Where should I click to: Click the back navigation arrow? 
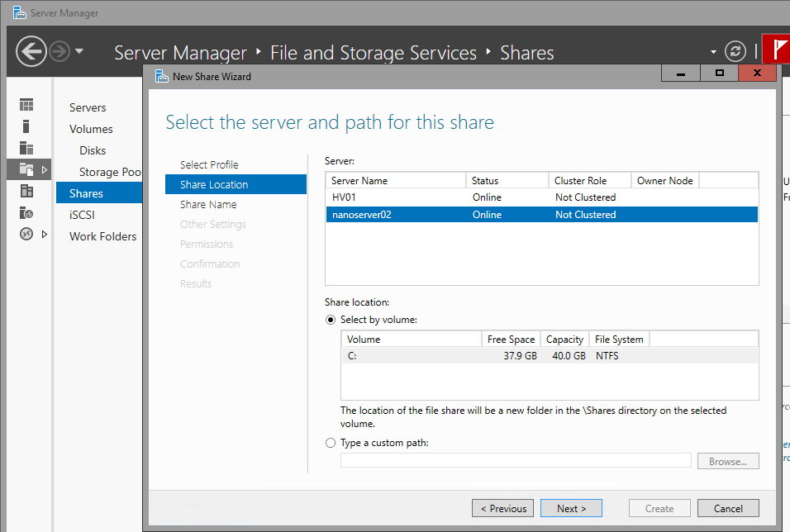click(31, 52)
